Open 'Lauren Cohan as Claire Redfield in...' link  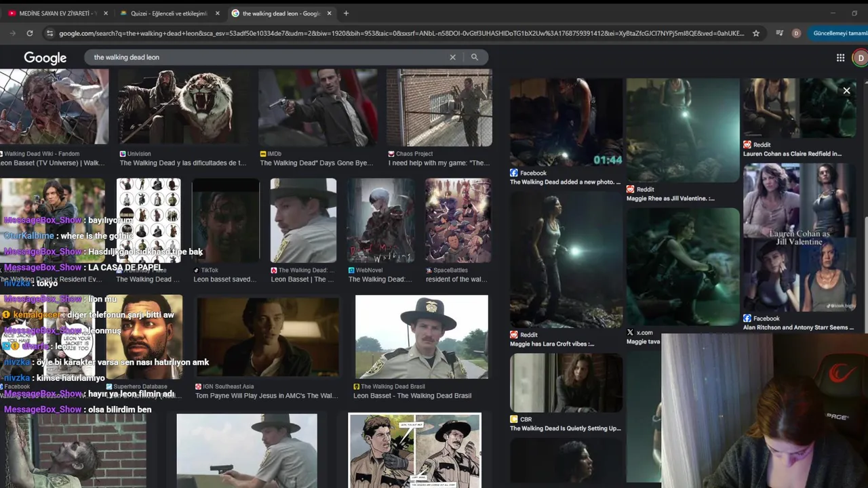tap(792, 154)
